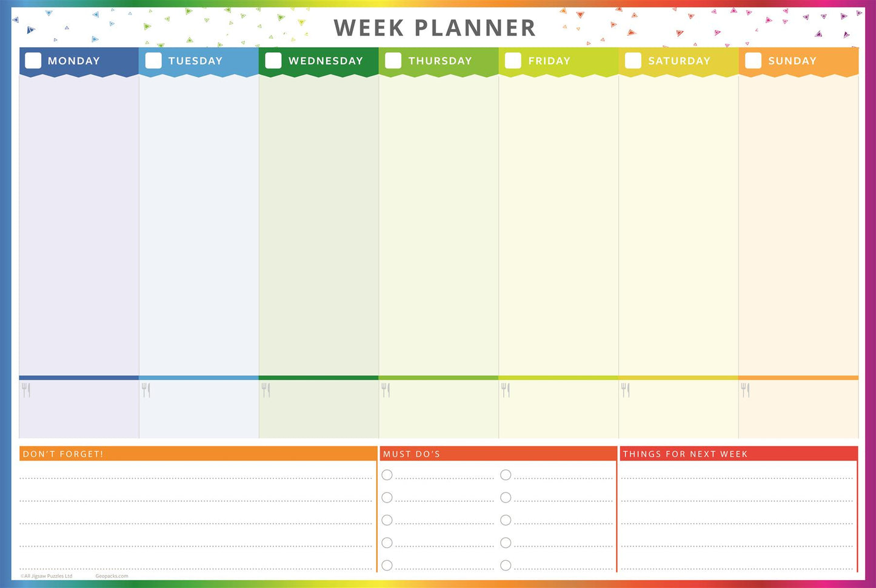The width and height of the screenshot is (876, 588).
Task: Select the top-left circle under Must Do's
Action: pos(387,475)
